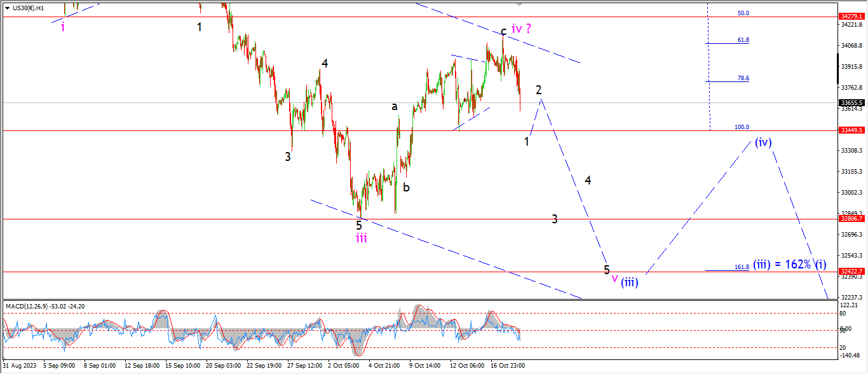Click the blue '(iv)' wave label

point(763,142)
